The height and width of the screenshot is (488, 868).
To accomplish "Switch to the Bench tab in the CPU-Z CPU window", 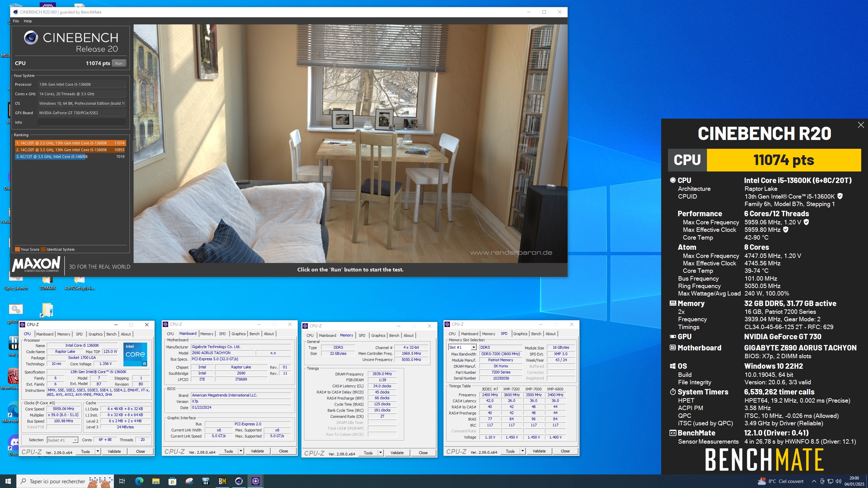I will (111, 334).
